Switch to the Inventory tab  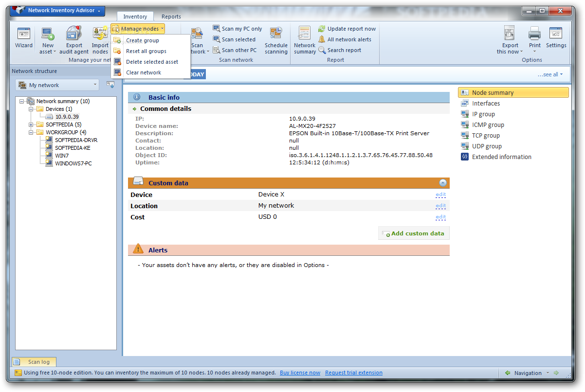click(135, 17)
